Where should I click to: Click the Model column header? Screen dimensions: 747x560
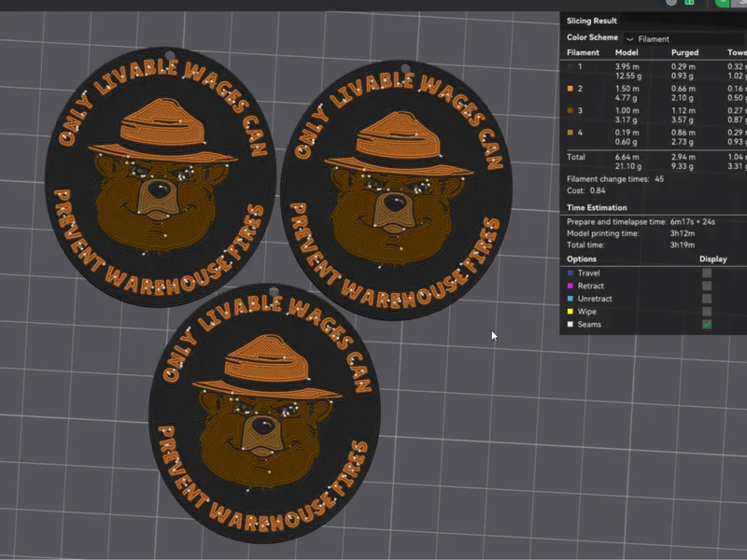click(626, 53)
